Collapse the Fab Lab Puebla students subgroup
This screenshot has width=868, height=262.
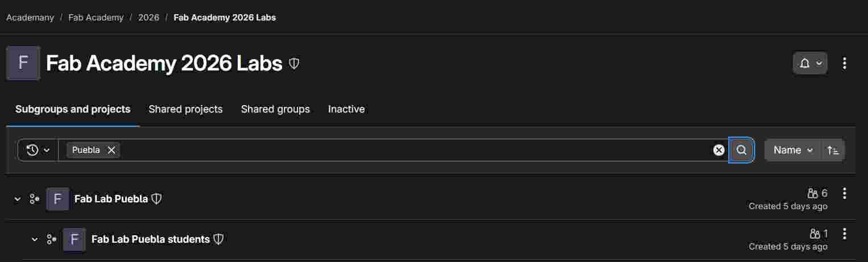pos(35,239)
